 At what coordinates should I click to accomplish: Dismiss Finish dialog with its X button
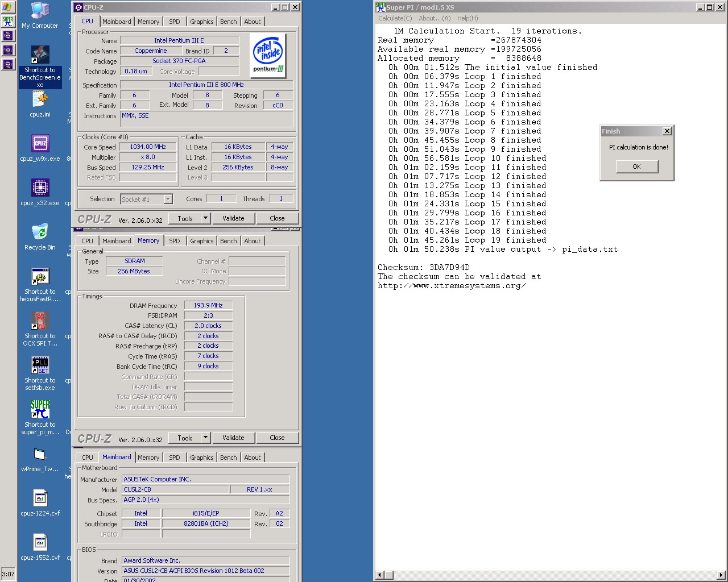[x=667, y=131]
